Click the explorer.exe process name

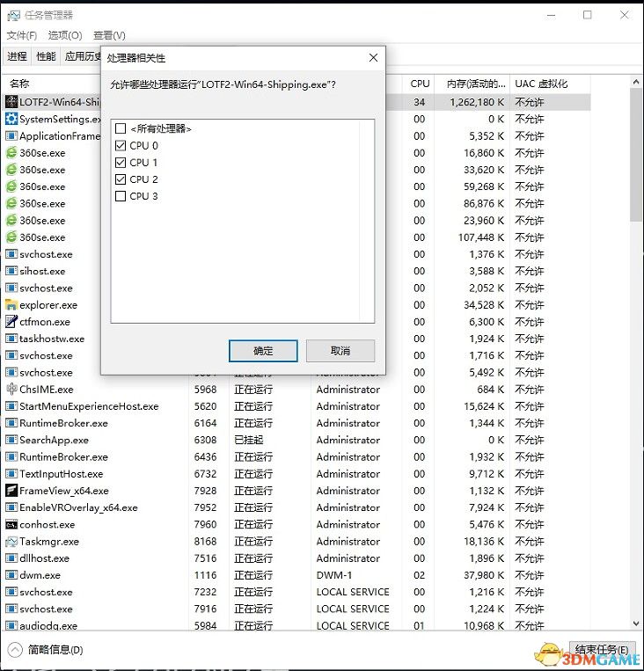click(48, 304)
